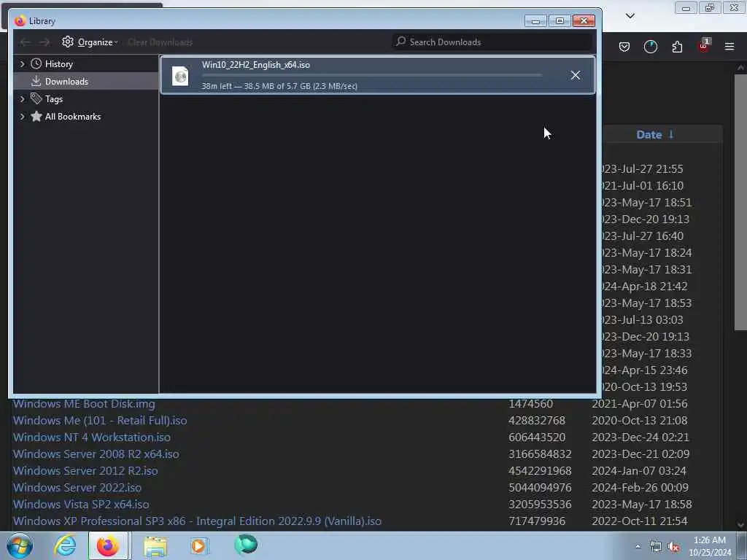Select History in the Library sidebar
This screenshot has width=747, height=560.
pyautogui.click(x=58, y=64)
